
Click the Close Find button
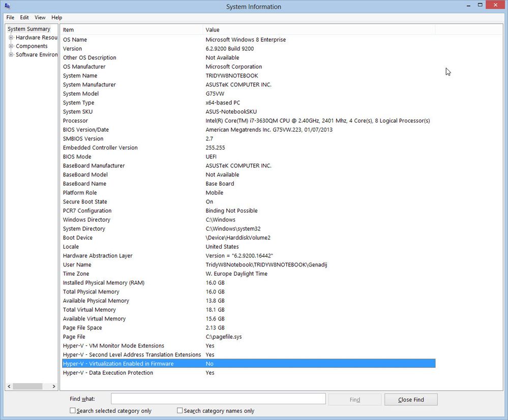411,400
